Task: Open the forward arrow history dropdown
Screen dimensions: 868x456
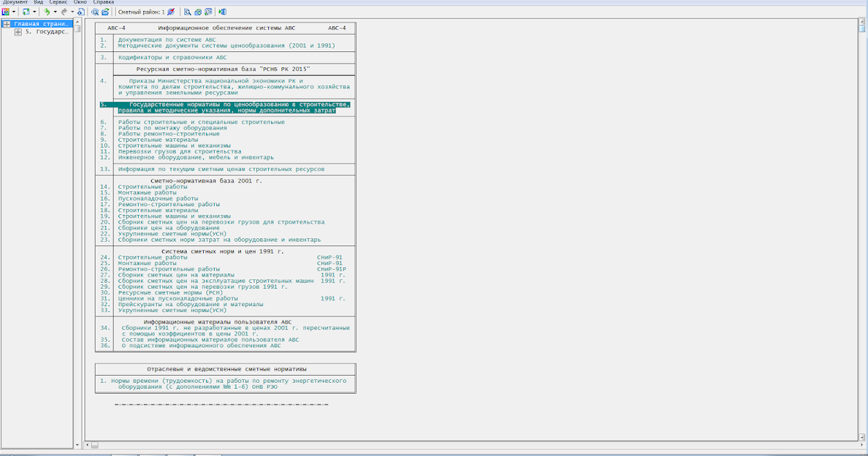Action: (72, 12)
